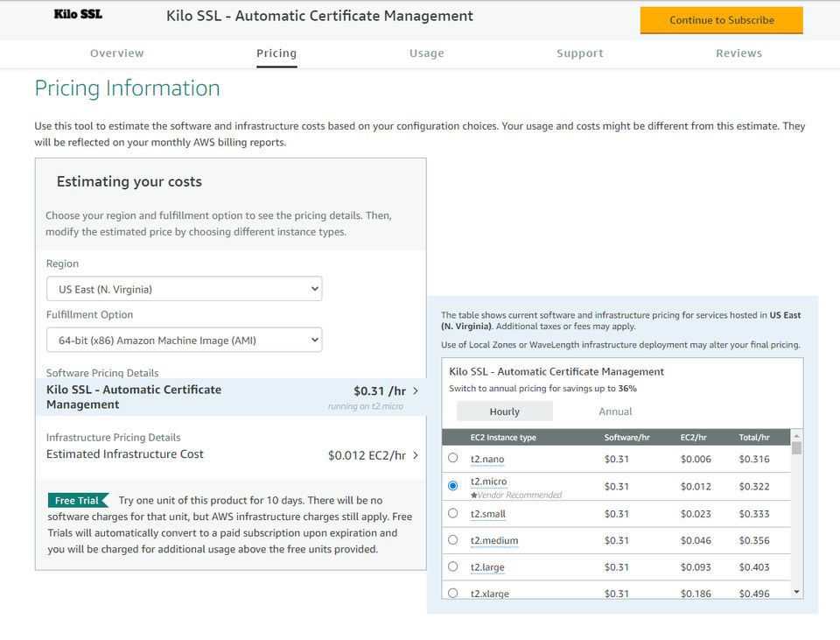Click the t2.small instance link
This screenshot has height=640, width=840.
(x=488, y=514)
